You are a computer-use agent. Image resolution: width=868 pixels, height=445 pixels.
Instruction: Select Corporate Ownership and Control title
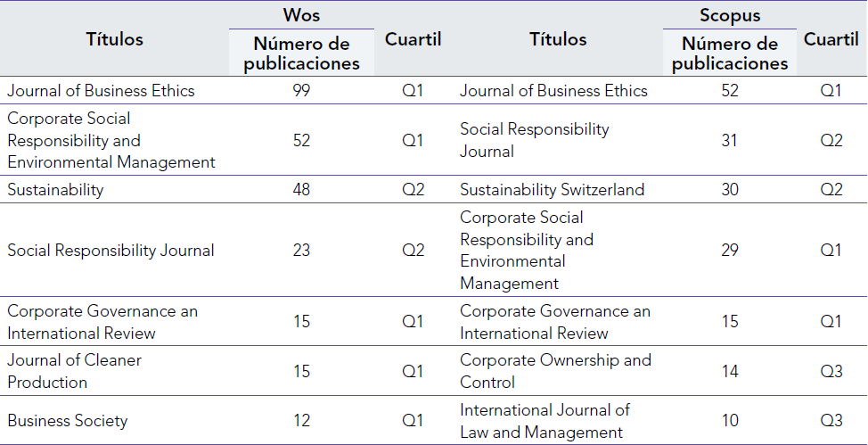coord(555,371)
